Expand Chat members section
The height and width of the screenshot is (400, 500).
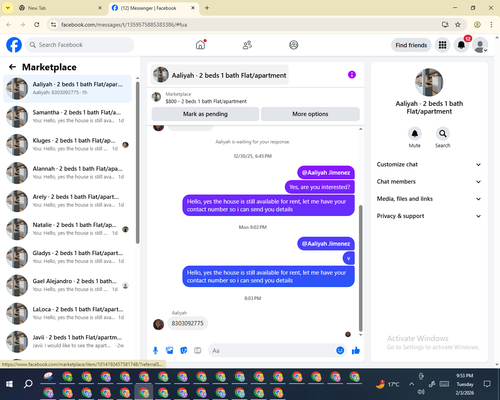pyautogui.click(x=429, y=182)
